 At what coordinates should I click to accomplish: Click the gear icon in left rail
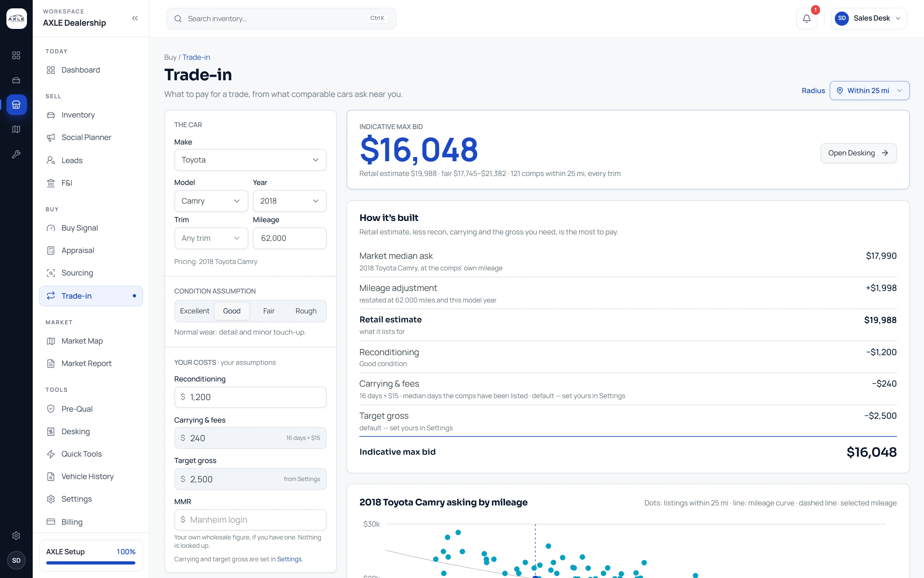click(x=16, y=536)
